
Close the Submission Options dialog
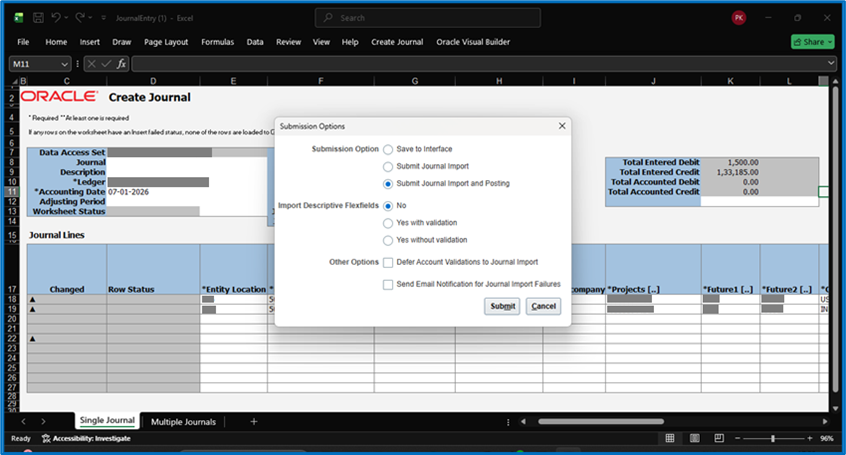click(x=562, y=126)
